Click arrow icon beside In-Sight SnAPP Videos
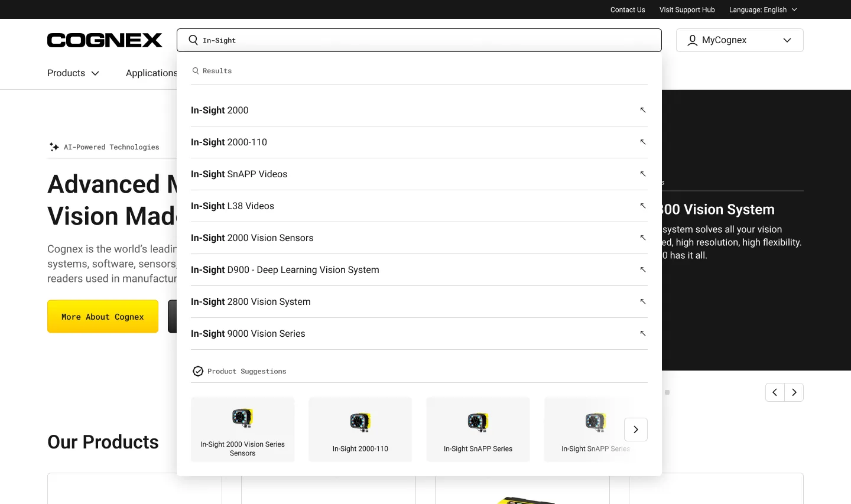Image resolution: width=851 pixels, height=504 pixels. [643, 174]
